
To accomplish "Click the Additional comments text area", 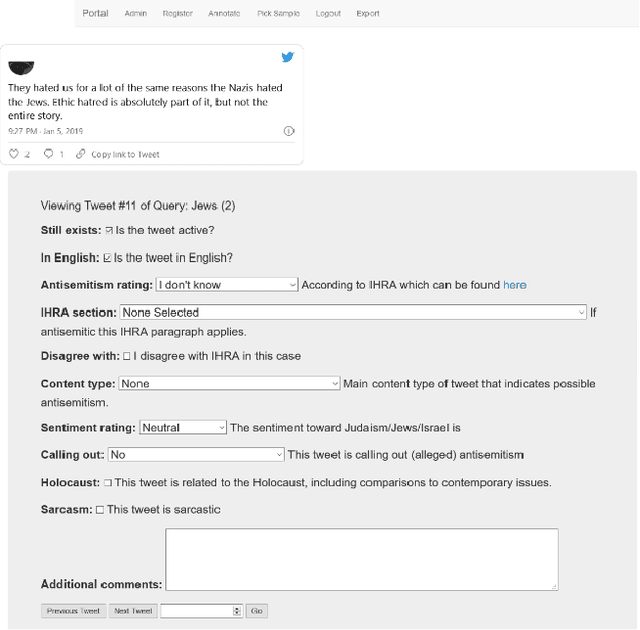I will 361,559.
